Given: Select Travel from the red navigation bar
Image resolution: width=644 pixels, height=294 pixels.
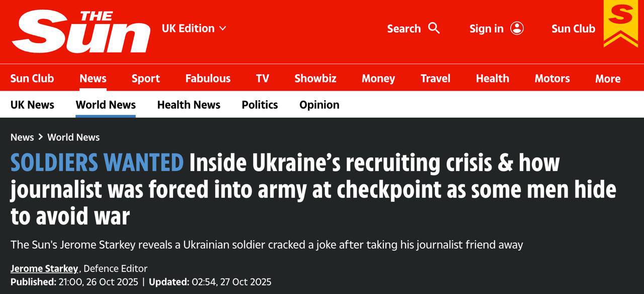Looking at the screenshot, I should (x=436, y=79).
